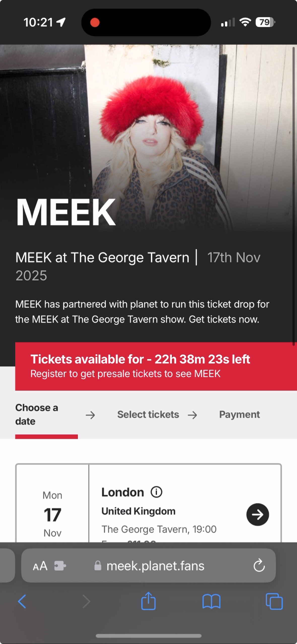Open Safari share sheet

pyautogui.click(x=148, y=601)
